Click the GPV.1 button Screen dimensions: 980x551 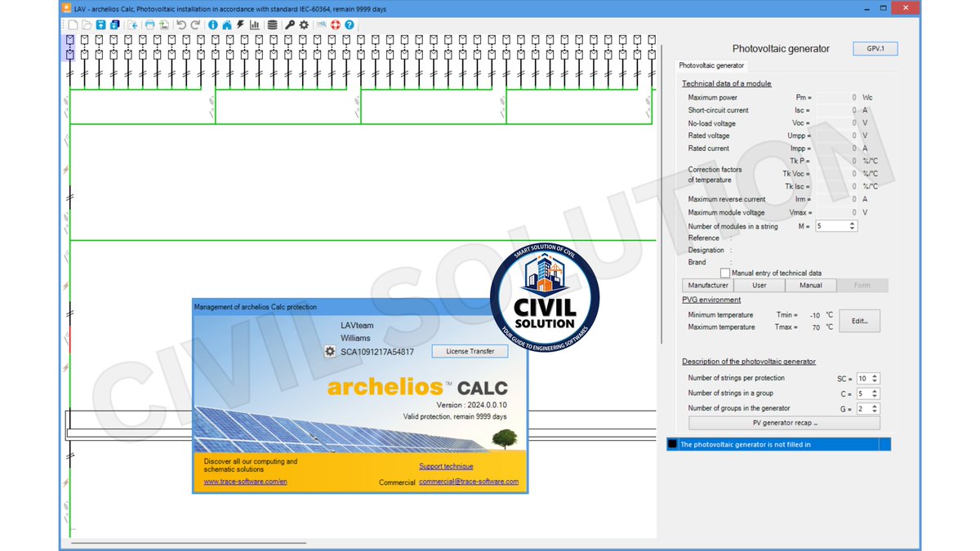[x=875, y=49]
